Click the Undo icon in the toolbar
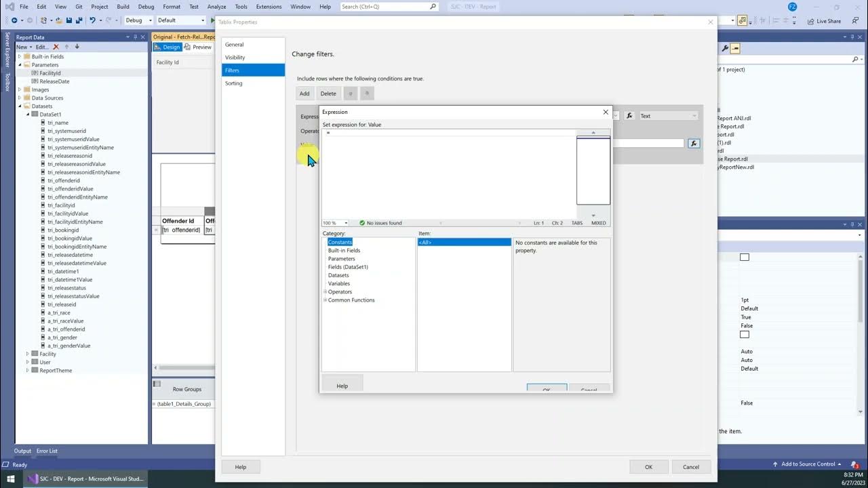Image resolution: width=868 pixels, height=488 pixels. point(93,20)
